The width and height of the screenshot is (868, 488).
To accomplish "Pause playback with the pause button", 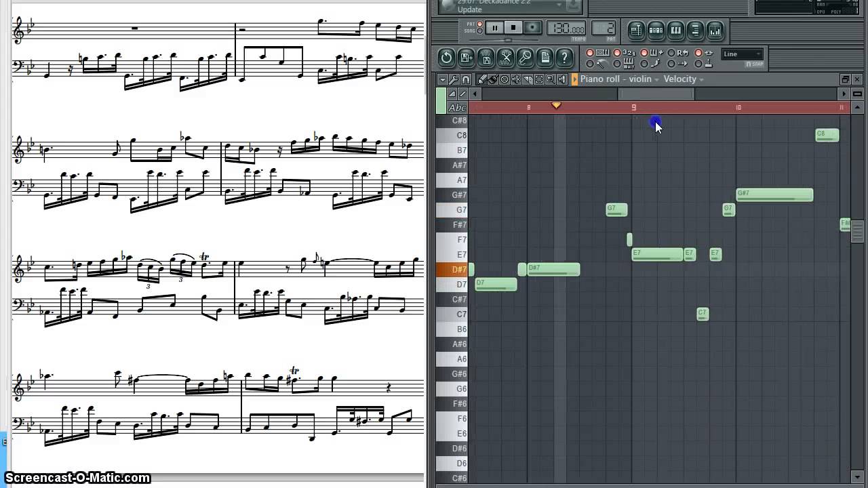I will [x=494, y=28].
